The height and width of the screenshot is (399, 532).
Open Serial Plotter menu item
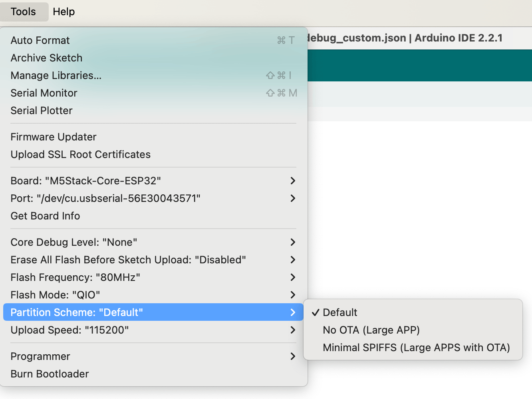[153, 111]
